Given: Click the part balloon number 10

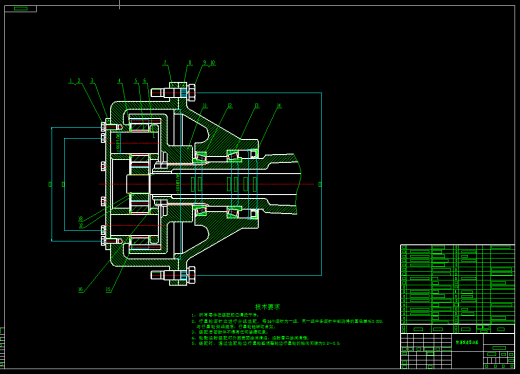Looking at the screenshot, I should click(x=213, y=63).
